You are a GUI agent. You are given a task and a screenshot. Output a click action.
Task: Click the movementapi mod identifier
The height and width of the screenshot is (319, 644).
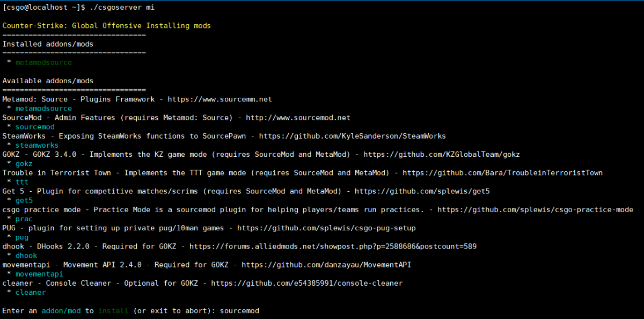point(39,274)
